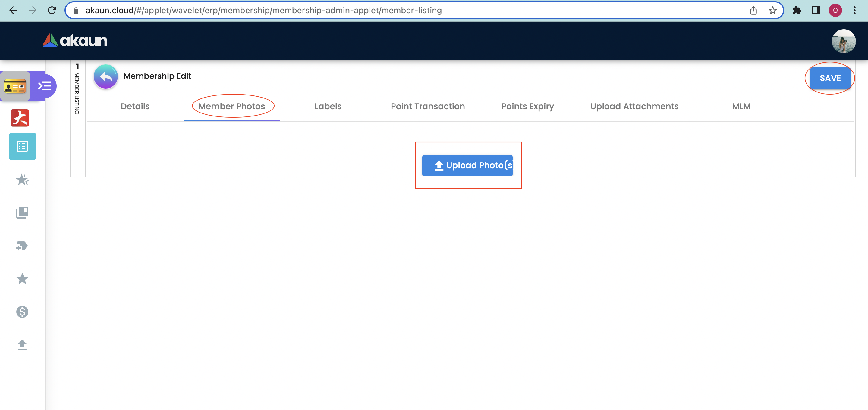Open the member listing sidebar icon
This screenshot has height=410, width=868.
coord(22,146)
